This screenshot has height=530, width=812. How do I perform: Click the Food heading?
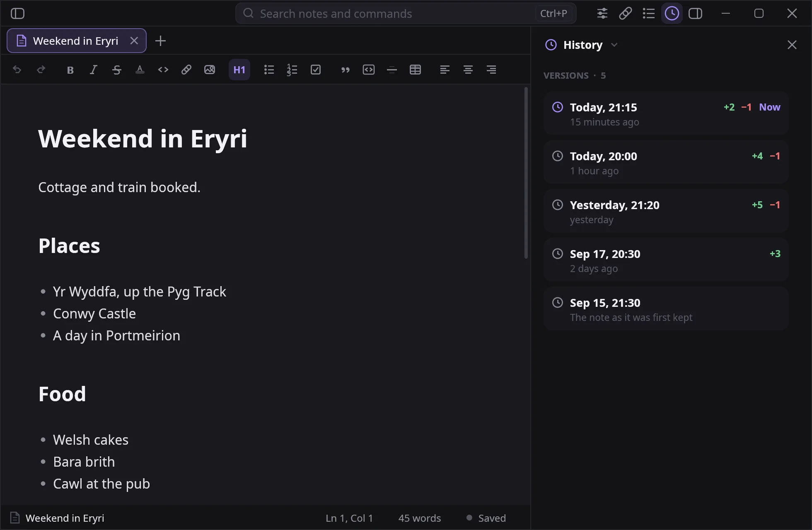pos(62,394)
